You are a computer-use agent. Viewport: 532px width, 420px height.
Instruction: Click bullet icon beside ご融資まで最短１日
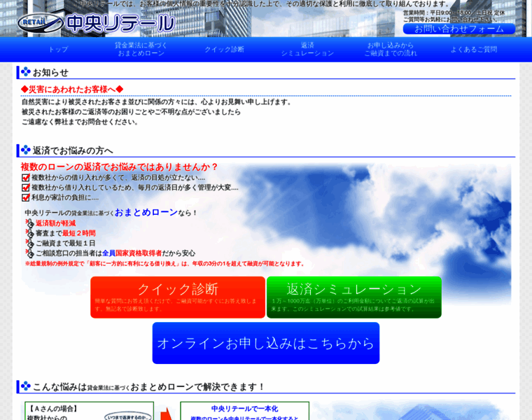[x=29, y=243]
